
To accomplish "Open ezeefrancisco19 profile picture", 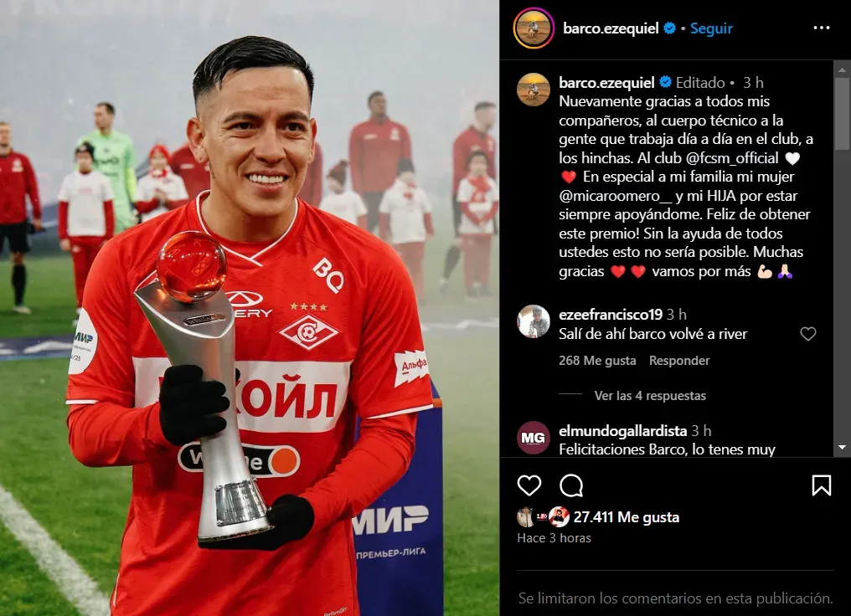I will (x=534, y=321).
